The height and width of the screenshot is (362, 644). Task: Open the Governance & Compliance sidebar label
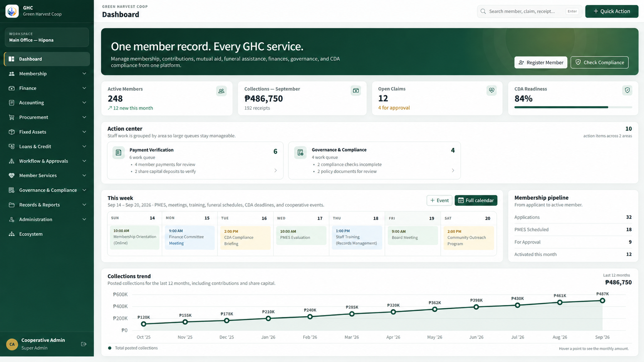pyautogui.click(x=48, y=190)
